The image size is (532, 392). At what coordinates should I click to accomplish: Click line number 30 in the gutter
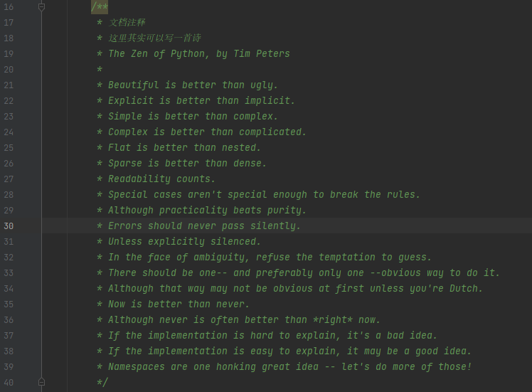pos(9,226)
